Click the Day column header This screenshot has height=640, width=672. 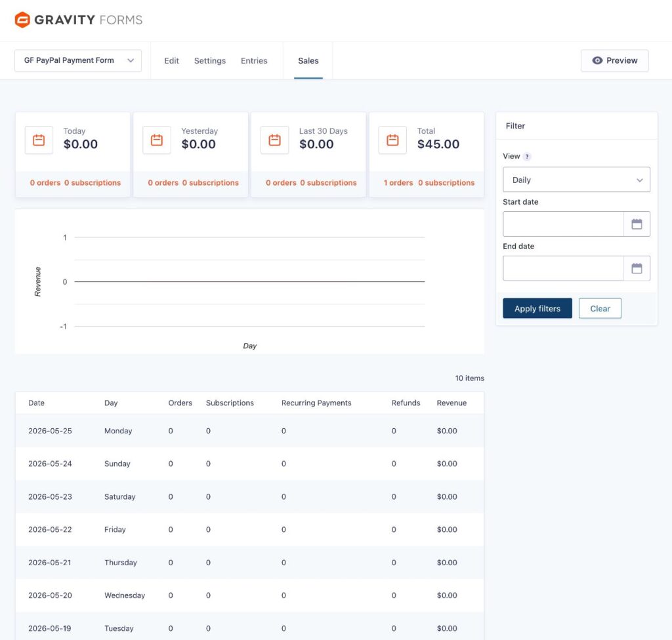point(111,403)
